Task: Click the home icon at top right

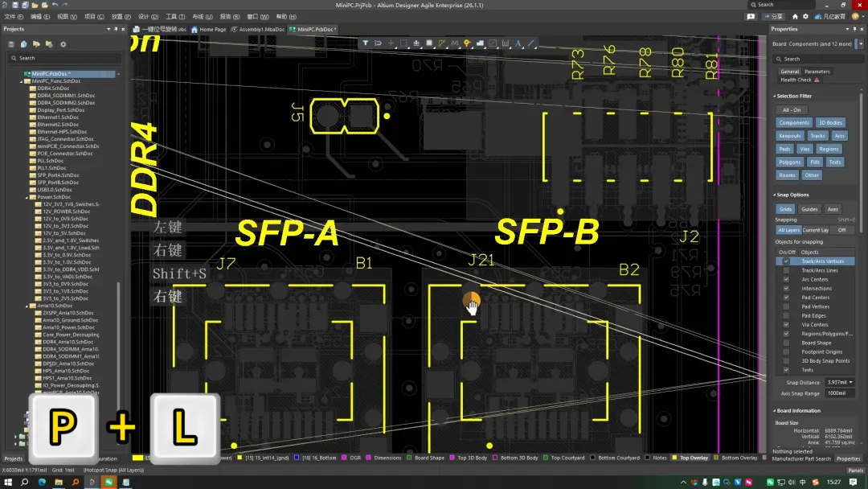Action: [796, 17]
